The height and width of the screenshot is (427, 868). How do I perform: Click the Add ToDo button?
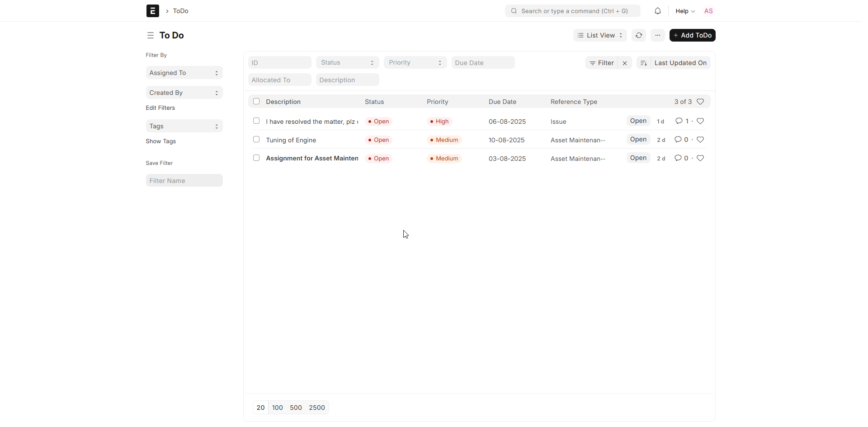pos(693,35)
